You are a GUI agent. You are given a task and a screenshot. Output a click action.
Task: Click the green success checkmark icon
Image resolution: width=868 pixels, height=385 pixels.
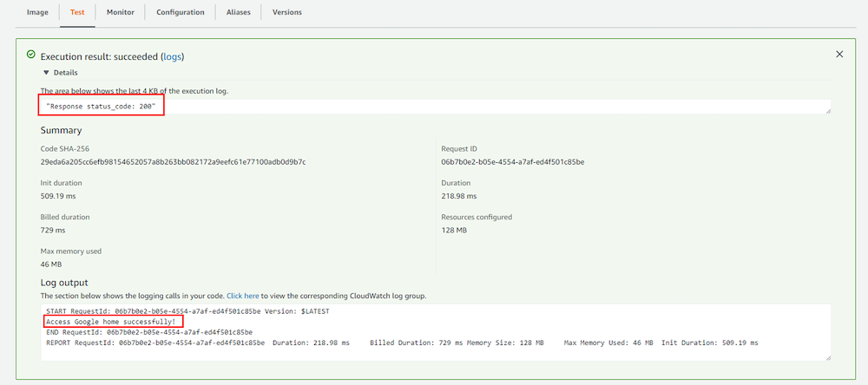tap(31, 55)
